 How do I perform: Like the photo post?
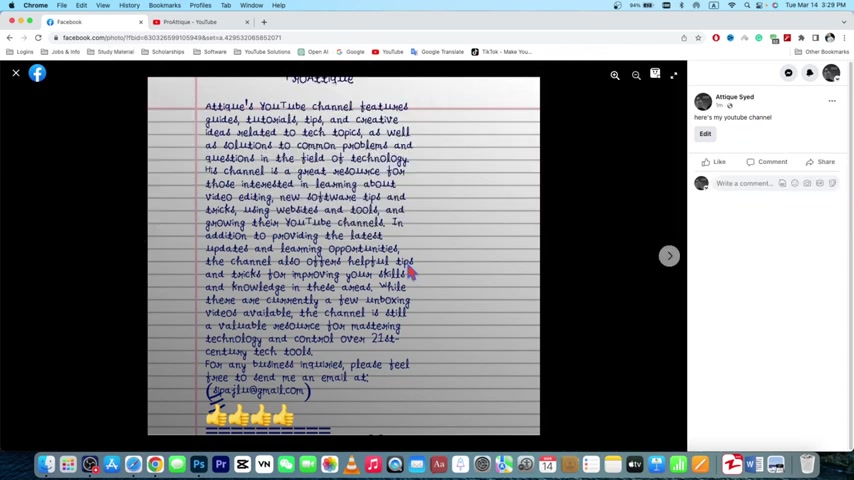pos(714,162)
